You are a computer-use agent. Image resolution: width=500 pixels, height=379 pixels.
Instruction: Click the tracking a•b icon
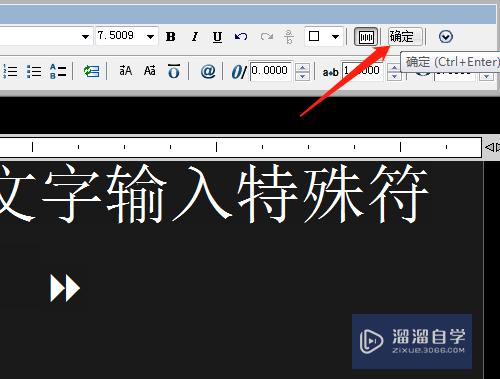click(330, 72)
